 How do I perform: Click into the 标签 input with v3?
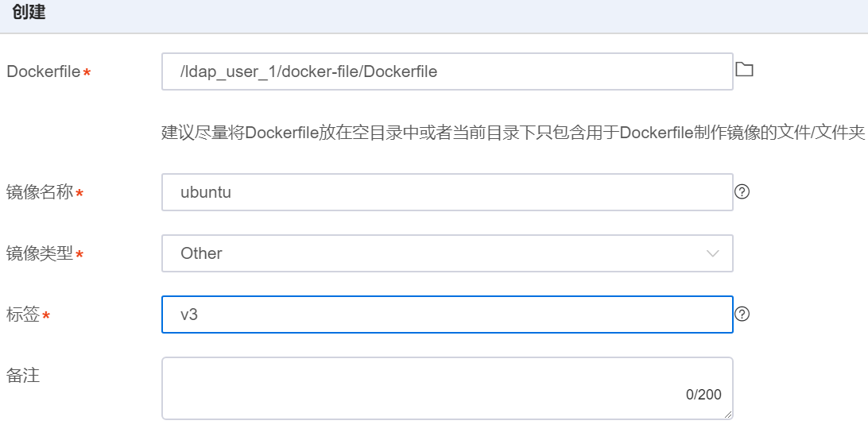point(447,314)
